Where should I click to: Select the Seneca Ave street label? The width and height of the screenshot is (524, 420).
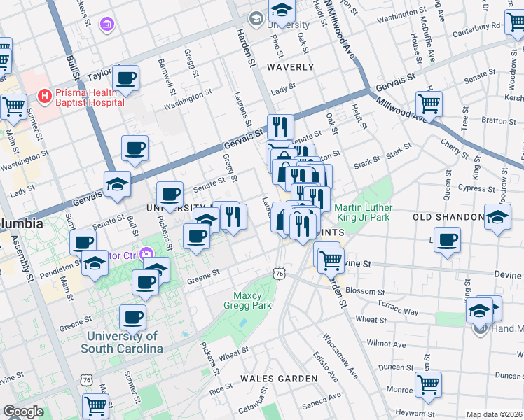click(x=322, y=401)
